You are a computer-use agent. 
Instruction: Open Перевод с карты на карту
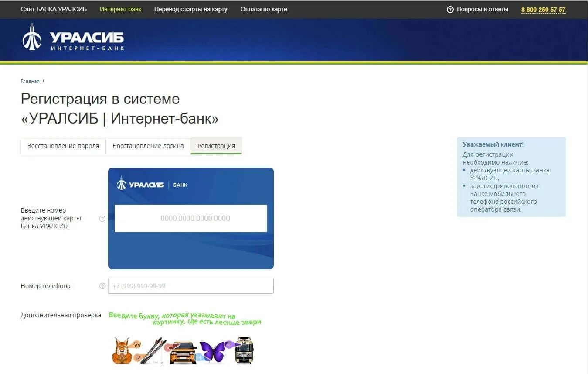191,10
